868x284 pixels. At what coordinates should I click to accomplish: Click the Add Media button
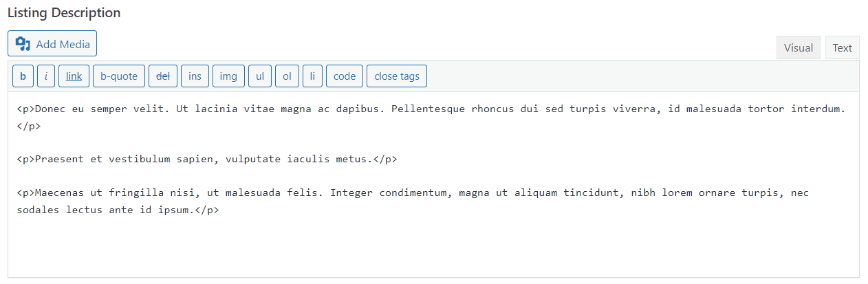pyautogui.click(x=52, y=44)
